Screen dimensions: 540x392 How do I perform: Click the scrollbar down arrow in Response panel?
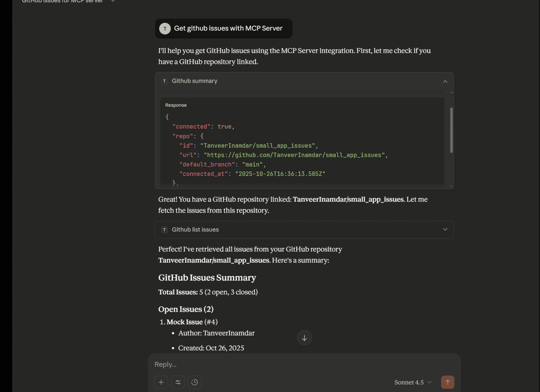[451, 186]
